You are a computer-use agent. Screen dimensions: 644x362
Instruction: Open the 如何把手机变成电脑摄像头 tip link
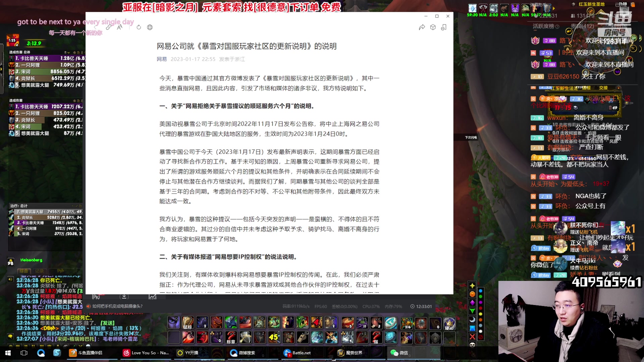point(117,306)
